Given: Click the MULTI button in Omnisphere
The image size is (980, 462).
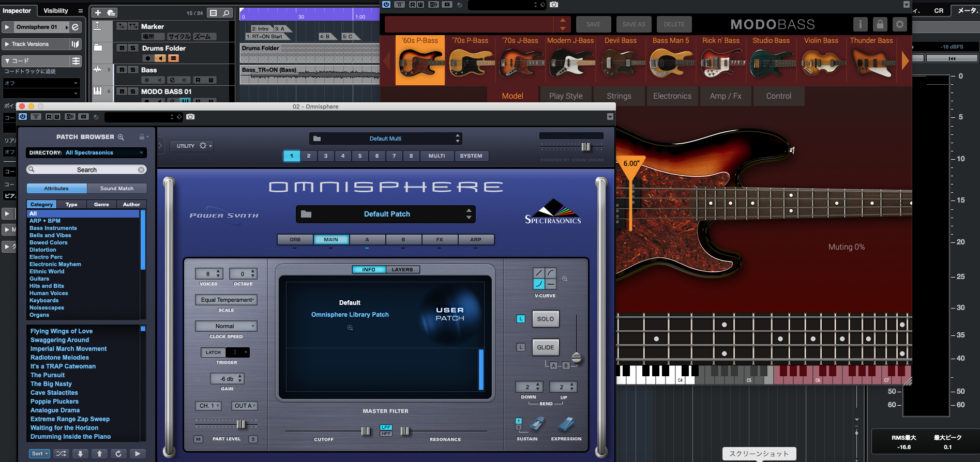Looking at the screenshot, I should click(436, 156).
